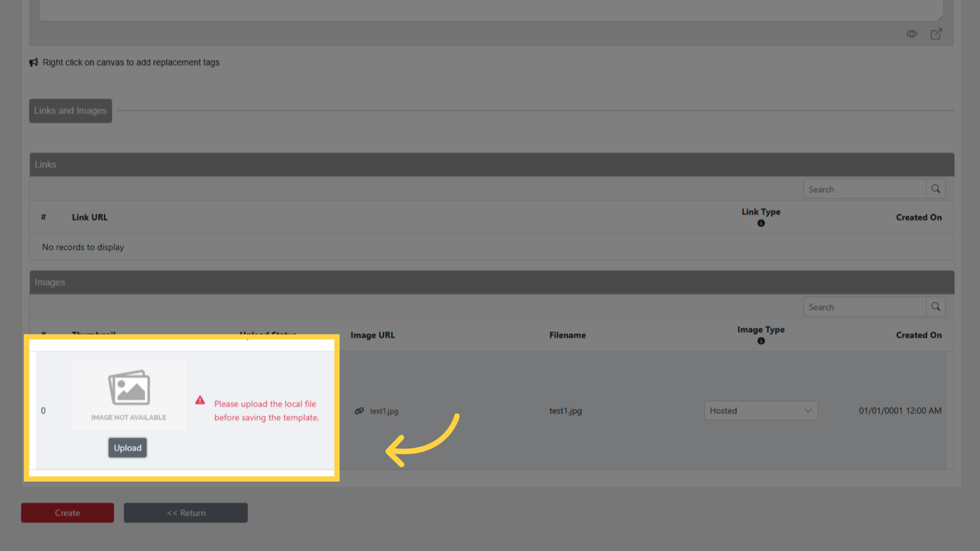Click the Links section header bar
The height and width of the screenshot is (551, 980).
tap(492, 164)
